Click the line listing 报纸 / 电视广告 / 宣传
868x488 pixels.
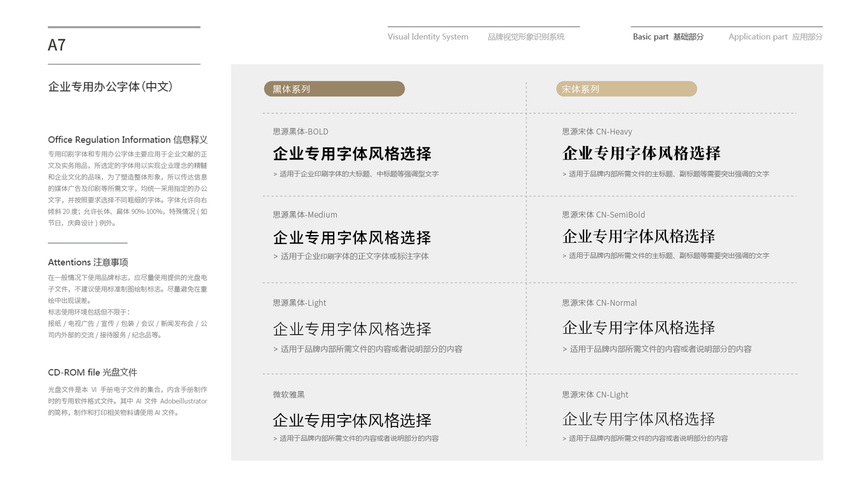pyautogui.click(x=128, y=329)
